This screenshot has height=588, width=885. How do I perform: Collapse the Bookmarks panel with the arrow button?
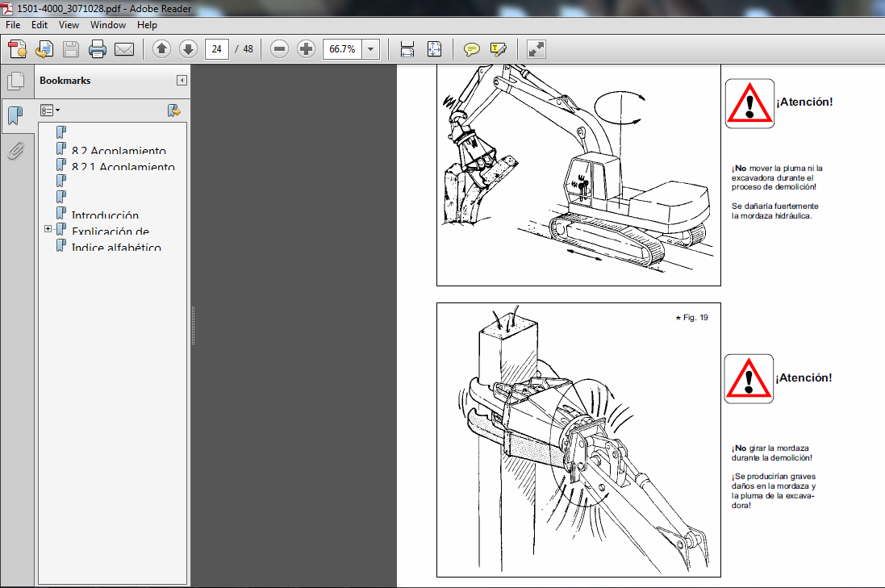[182, 80]
